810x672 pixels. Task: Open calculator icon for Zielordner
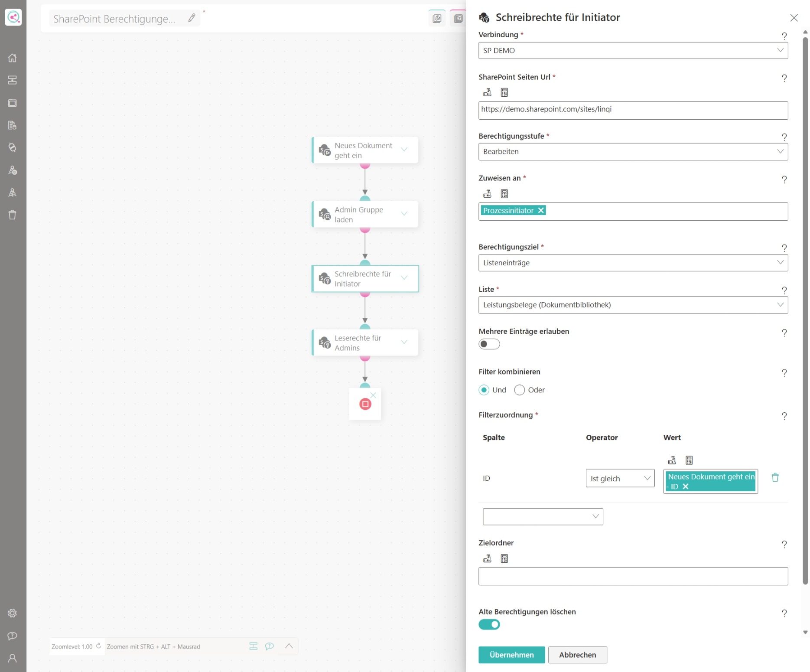[x=504, y=558]
